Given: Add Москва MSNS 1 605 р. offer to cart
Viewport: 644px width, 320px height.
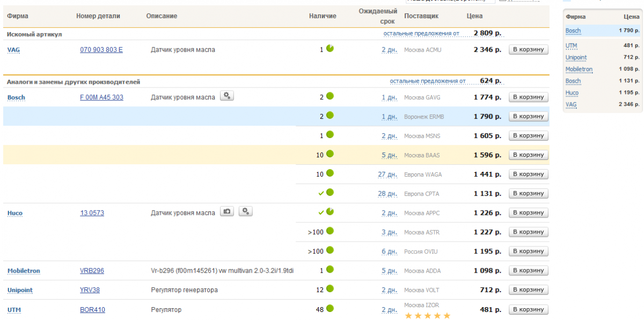Looking at the screenshot, I should 529,136.
